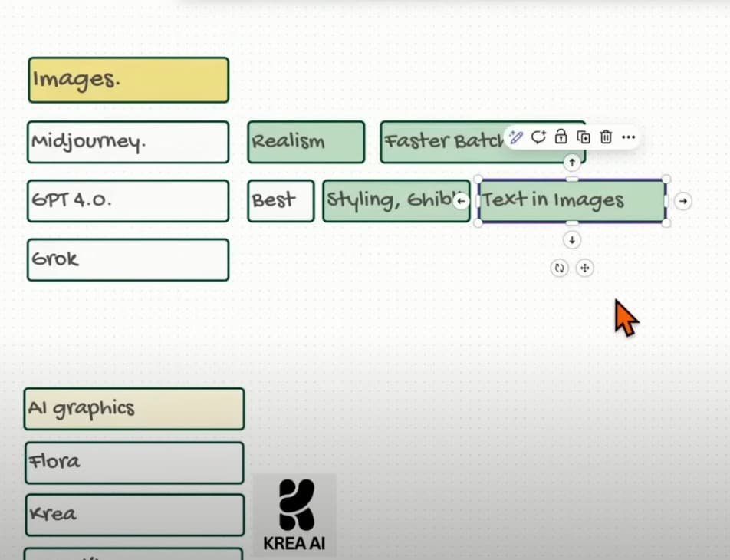Viewport: 730px width, 560px height.
Task: Toggle the lock icon for selected element
Action: click(x=561, y=137)
